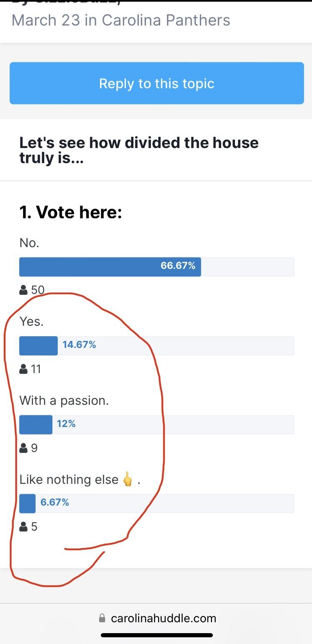Image resolution: width=312 pixels, height=644 pixels.
Task: Click the padlock icon in address bar
Action: point(102,618)
